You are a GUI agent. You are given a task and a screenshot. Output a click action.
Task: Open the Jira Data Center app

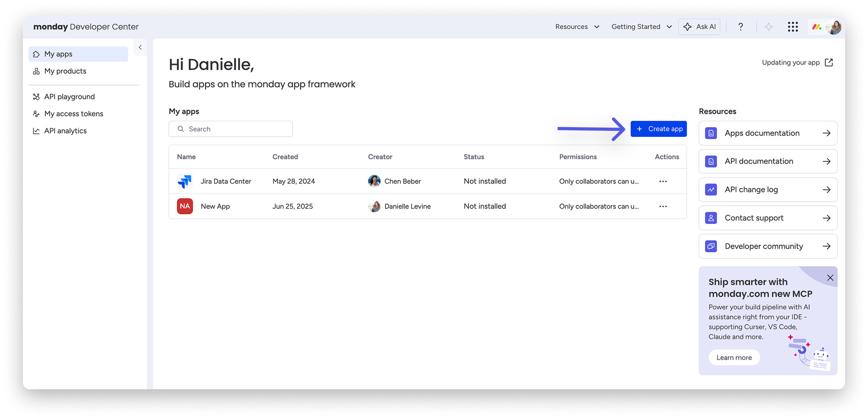pos(226,182)
